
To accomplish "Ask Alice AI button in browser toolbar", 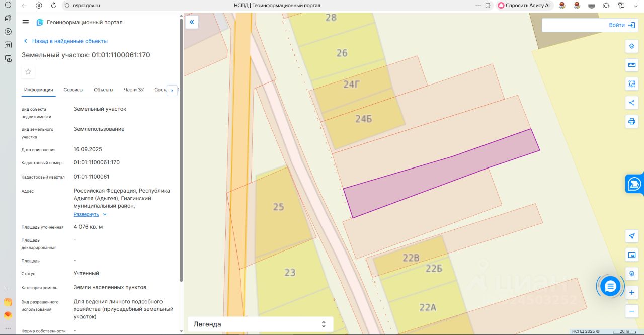I will click(524, 5).
